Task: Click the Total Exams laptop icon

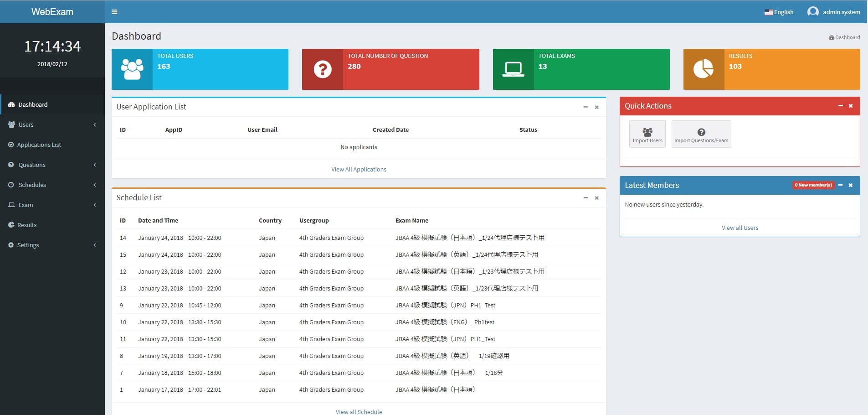Action: 513,69
